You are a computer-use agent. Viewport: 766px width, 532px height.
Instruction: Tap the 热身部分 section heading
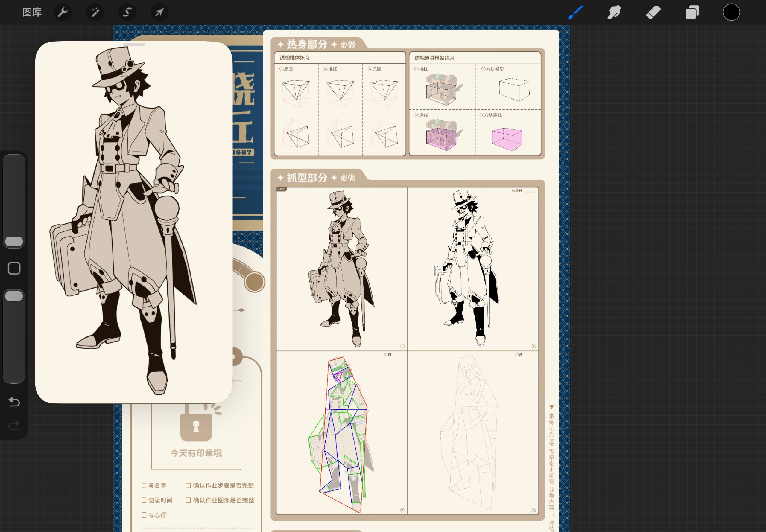(x=307, y=44)
